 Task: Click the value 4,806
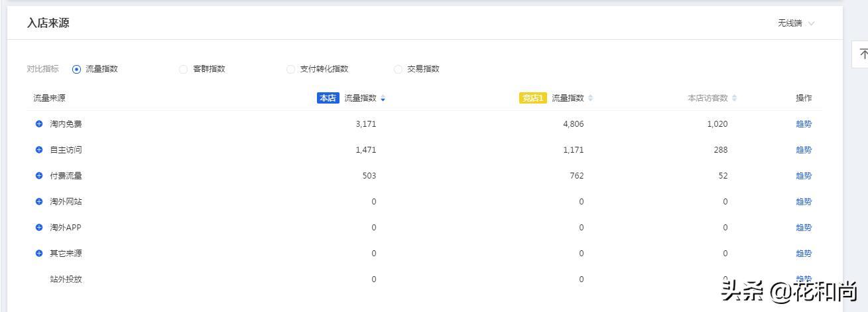click(574, 123)
